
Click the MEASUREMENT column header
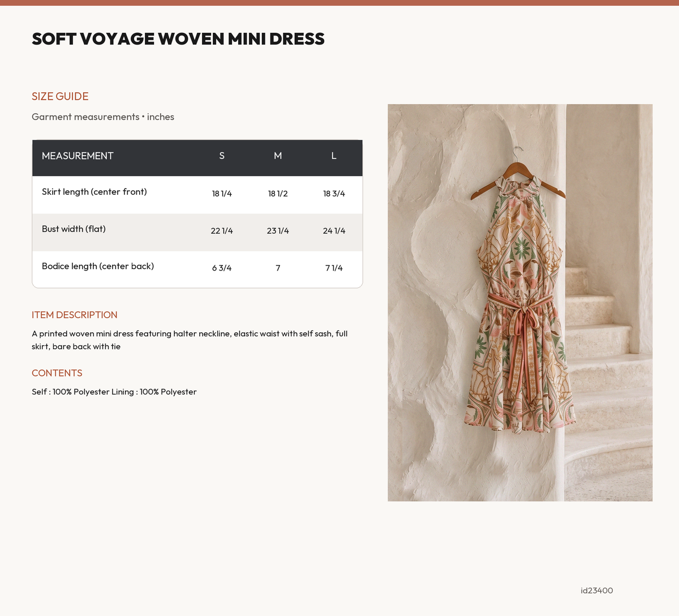pos(78,156)
